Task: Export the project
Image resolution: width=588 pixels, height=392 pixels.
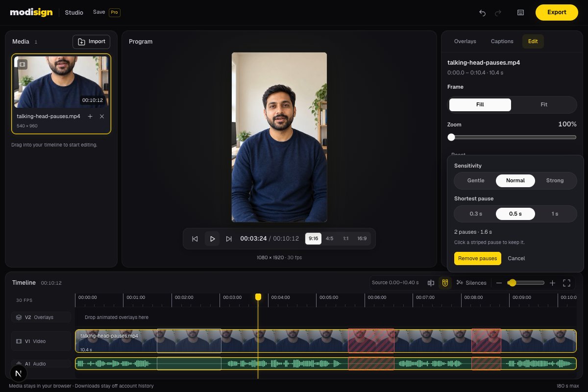Action: point(557,12)
